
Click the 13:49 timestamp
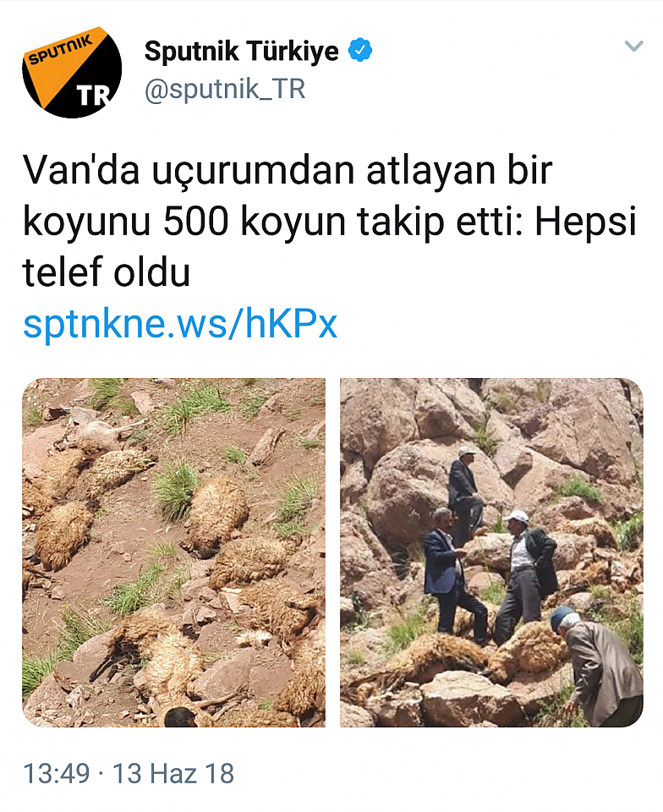click(57, 774)
